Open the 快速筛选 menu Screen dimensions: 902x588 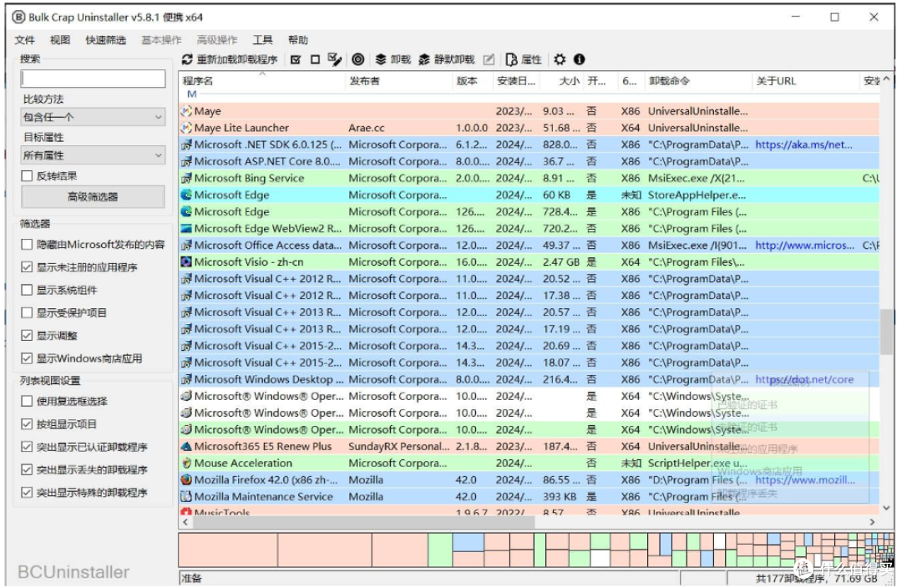coord(106,40)
